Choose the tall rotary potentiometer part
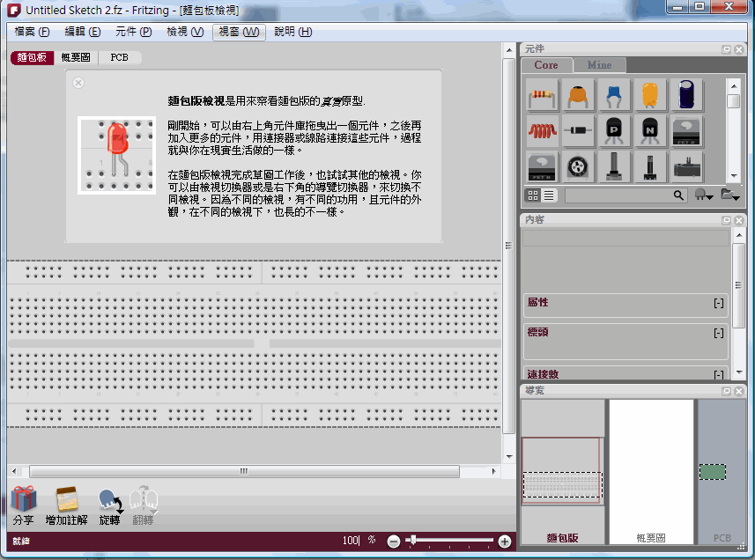The image size is (755, 560). pos(614,167)
